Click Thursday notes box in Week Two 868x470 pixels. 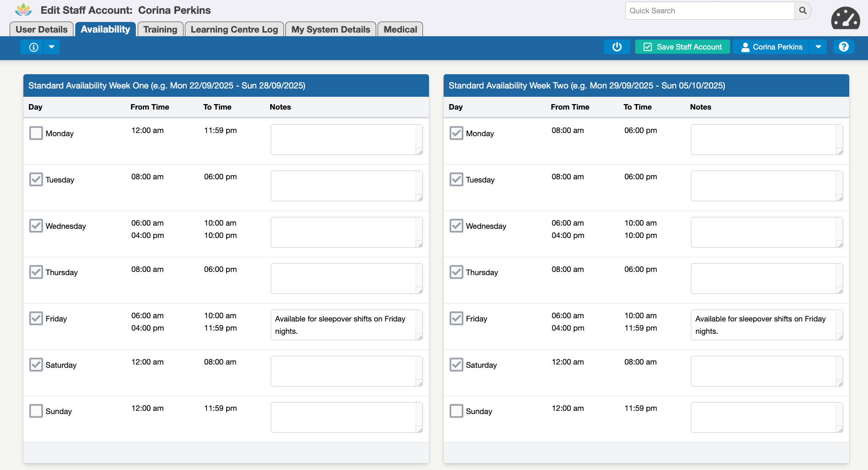767,278
